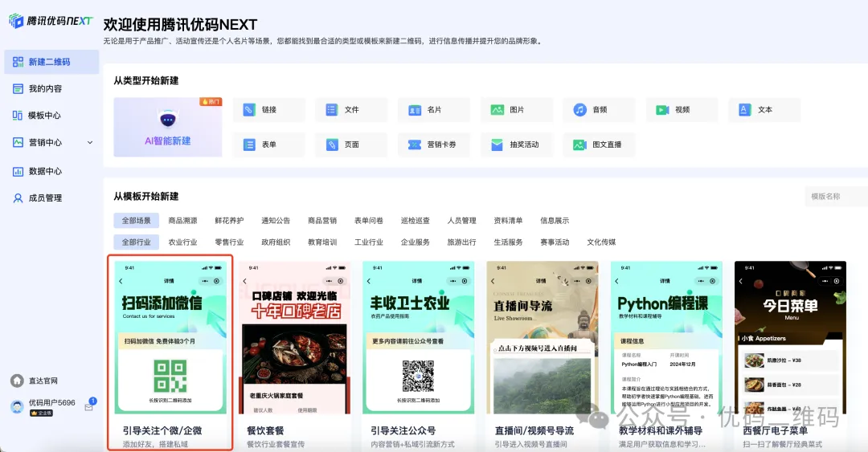Select the 全部行业 filter tab
This screenshot has height=452, width=868.
click(136, 242)
